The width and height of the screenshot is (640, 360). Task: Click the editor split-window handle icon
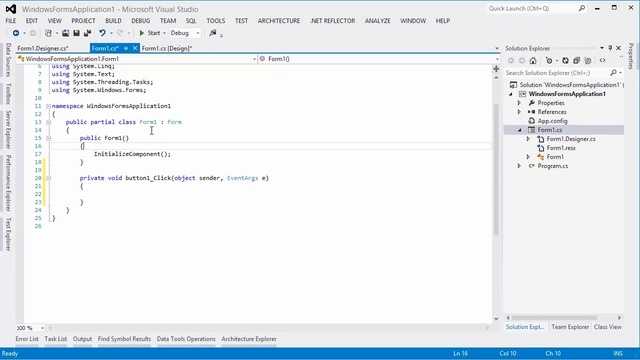click(x=496, y=69)
